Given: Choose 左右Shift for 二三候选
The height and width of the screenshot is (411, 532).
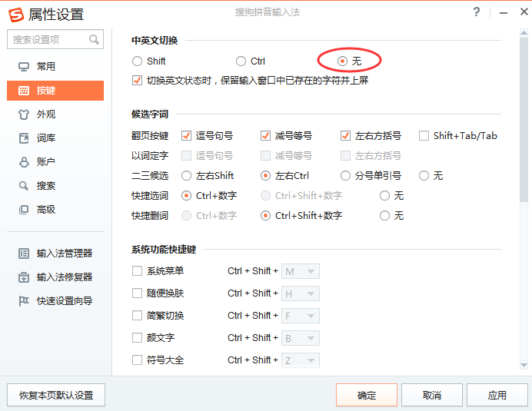Looking at the screenshot, I should point(186,176).
